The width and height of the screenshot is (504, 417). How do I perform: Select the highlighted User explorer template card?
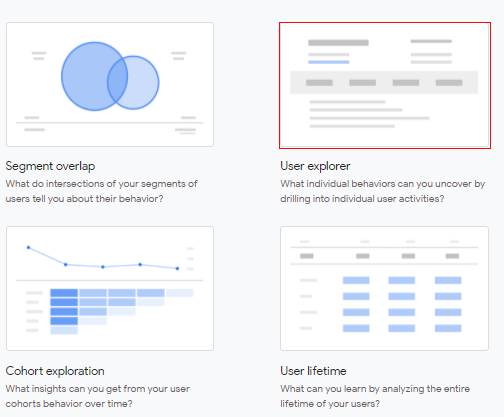(x=385, y=85)
